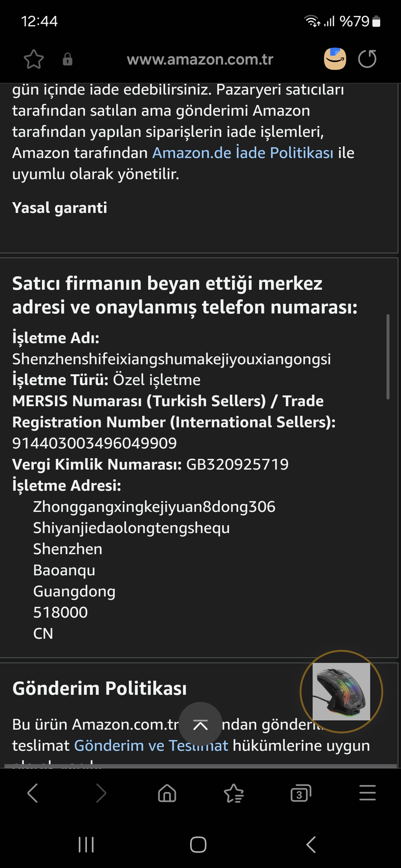Screen dimensions: 401x868
Task: Open the tab switcher showing 3 tabs
Action: pyautogui.click(x=300, y=793)
